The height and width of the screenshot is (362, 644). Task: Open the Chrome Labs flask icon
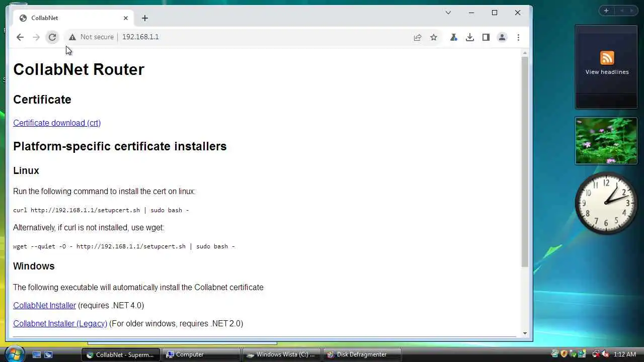click(x=454, y=37)
